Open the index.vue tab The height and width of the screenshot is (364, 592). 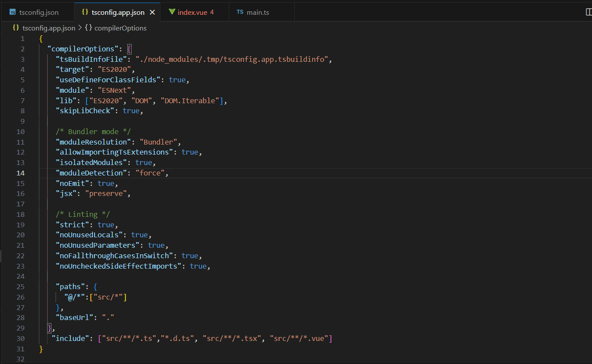[x=192, y=12]
